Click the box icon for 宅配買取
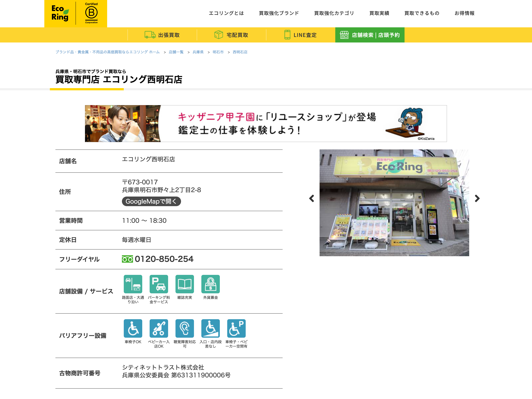This screenshot has height=399, width=532. point(219,35)
